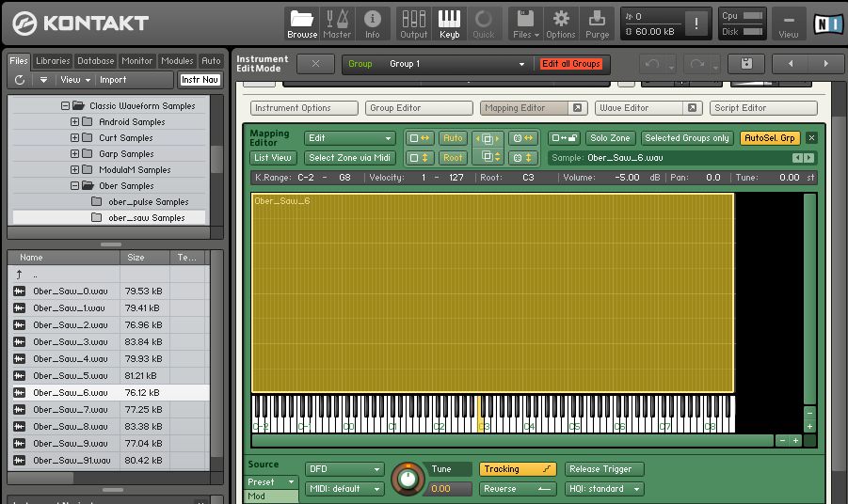
Task: Close the Mapping Editor panel
Action: pyautogui.click(x=811, y=138)
